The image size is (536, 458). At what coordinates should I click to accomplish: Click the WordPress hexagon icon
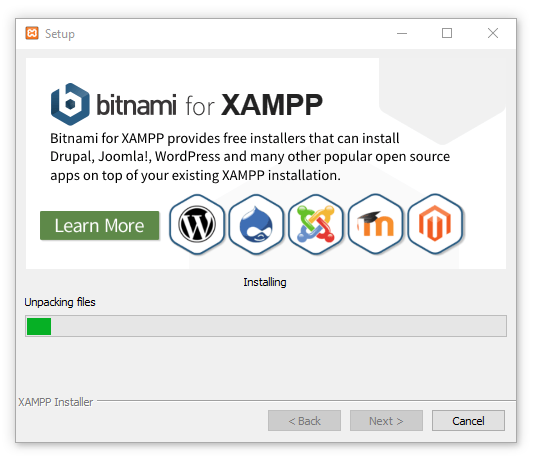(x=197, y=225)
